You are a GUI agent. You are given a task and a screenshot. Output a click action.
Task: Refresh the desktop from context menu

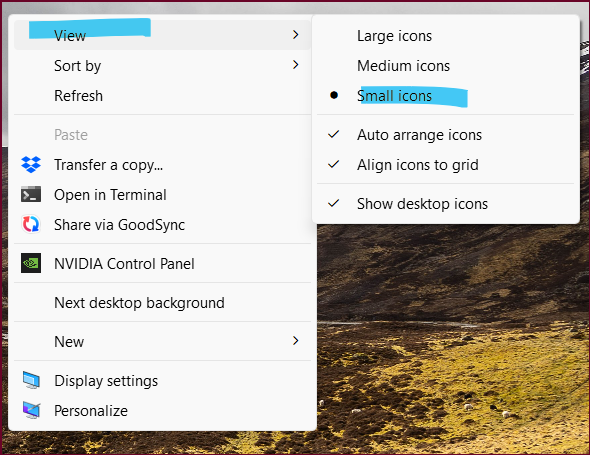[x=162, y=96]
